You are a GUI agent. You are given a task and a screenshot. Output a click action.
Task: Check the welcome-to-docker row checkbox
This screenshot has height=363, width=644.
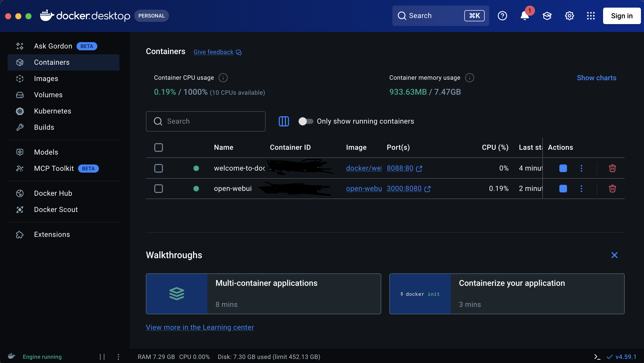click(158, 168)
